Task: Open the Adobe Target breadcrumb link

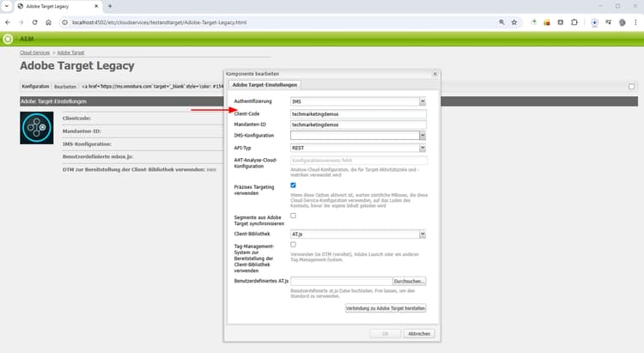Action: pyautogui.click(x=70, y=52)
